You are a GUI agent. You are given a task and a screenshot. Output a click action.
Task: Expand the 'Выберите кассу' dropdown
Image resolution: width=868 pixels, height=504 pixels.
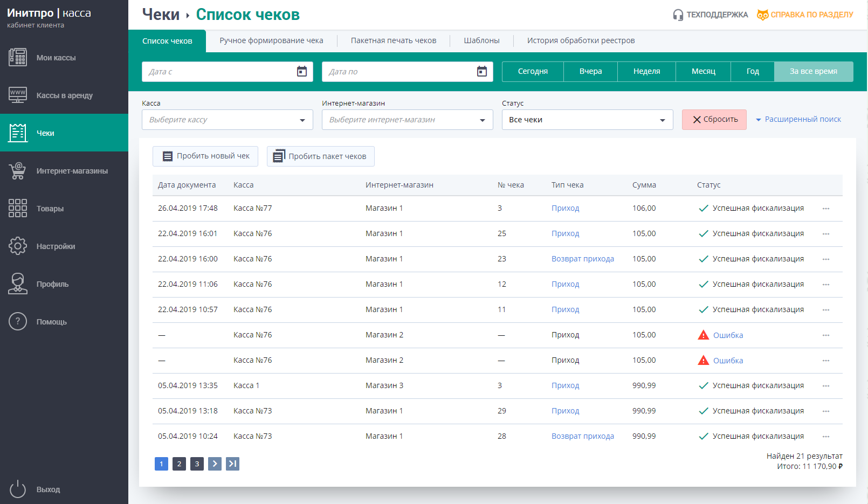pos(227,120)
